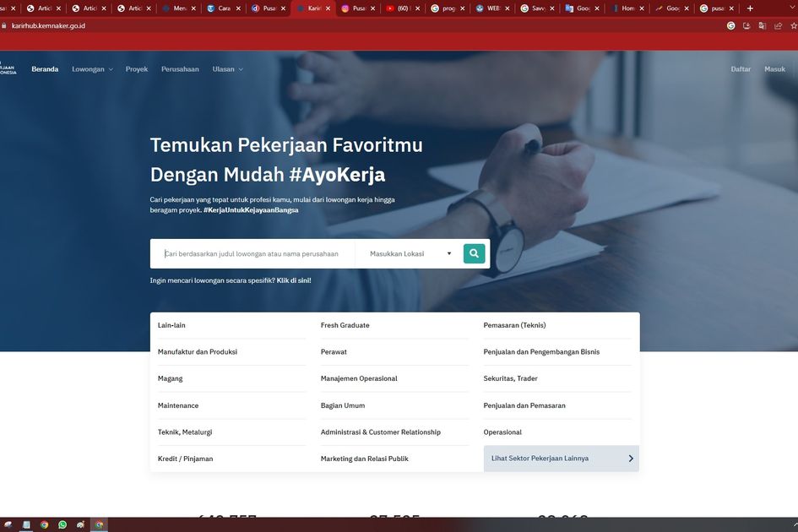
Task: Select the Magang job category
Action: click(x=171, y=378)
